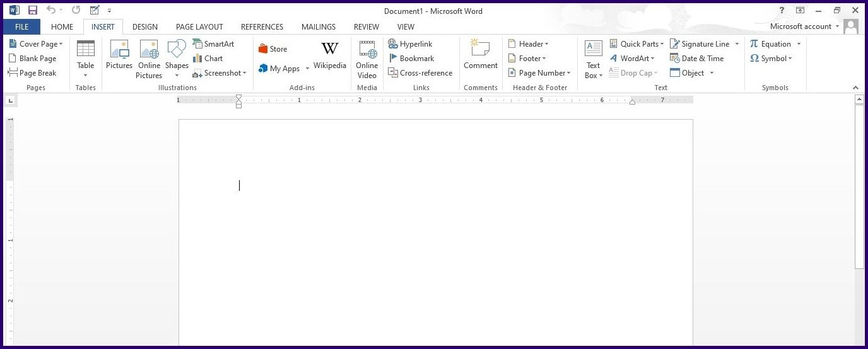Save the document from Quick Access Toolbar
The height and width of the screenshot is (349, 868).
33,10
